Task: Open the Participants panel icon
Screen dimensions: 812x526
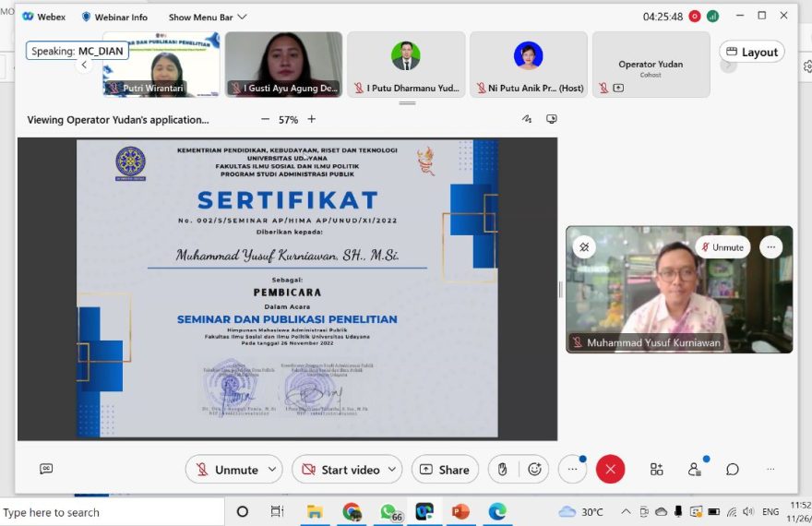Action: (695, 469)
